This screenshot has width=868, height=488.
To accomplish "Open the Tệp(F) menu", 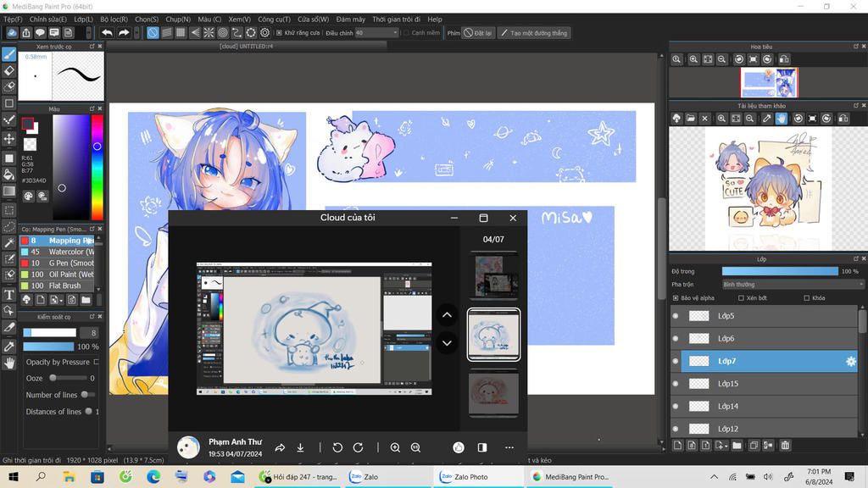I will (x=13, y=19).
